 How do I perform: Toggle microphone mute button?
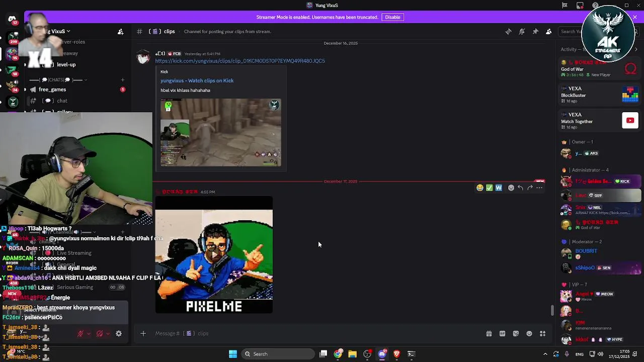pyautogui.click(x=80, y=333)
